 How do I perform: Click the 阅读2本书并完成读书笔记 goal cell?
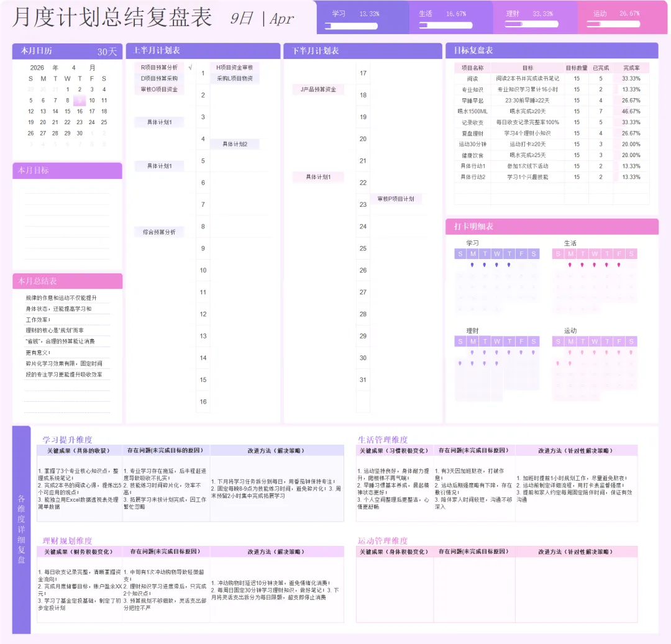[527, 79]
